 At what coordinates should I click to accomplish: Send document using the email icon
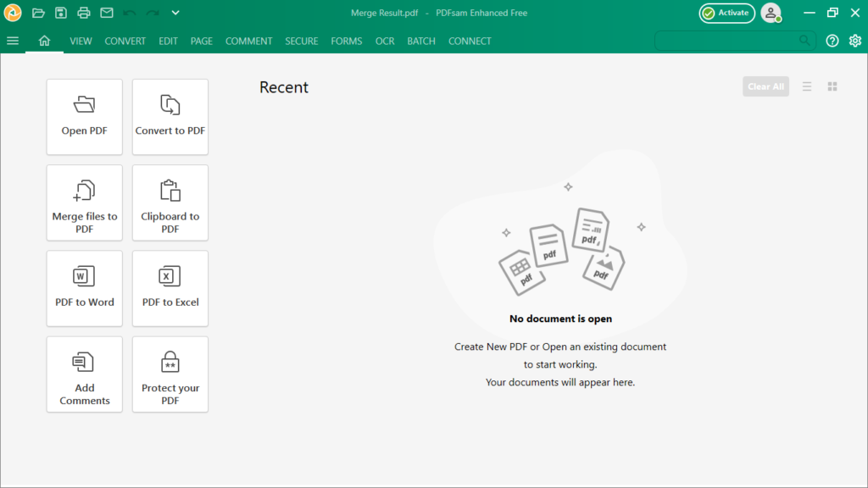107,13
